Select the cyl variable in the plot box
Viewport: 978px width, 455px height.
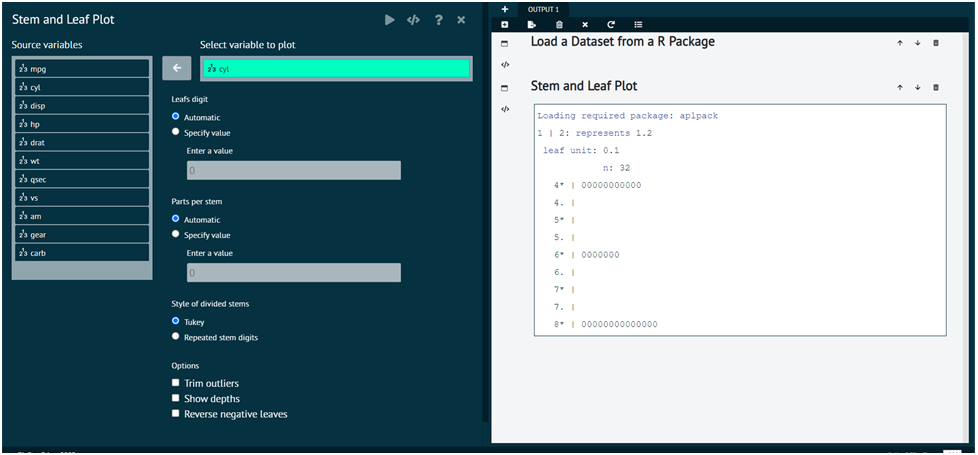pyautogui.click(x=336, y=69)
